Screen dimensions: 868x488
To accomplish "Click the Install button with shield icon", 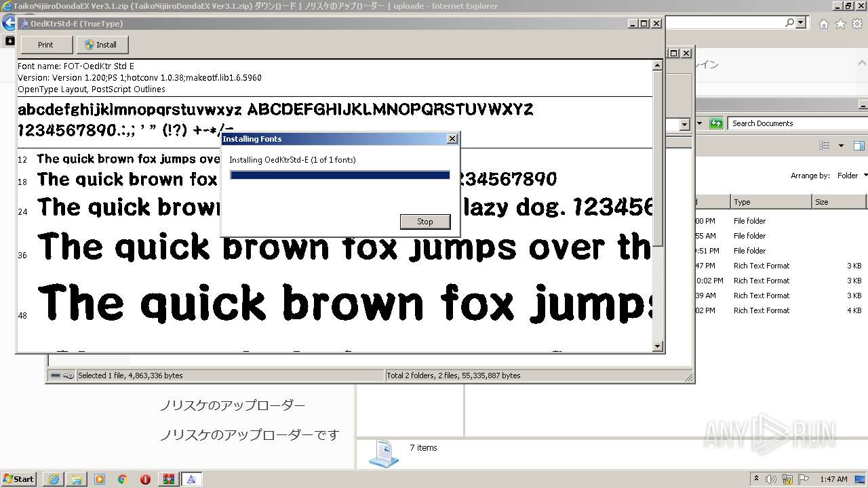I will pos(102,45).
